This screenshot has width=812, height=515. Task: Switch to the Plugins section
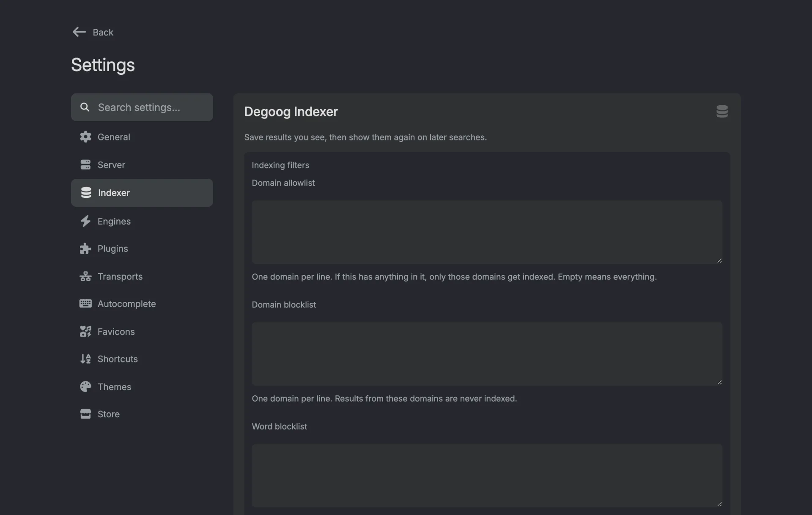point(142,248)
